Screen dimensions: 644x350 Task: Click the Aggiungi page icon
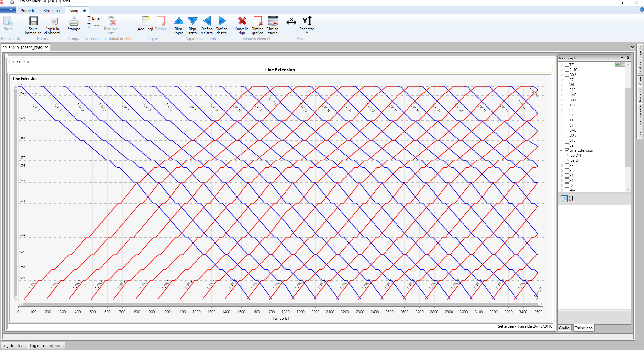pyautogui.click(x=145, y=21)
